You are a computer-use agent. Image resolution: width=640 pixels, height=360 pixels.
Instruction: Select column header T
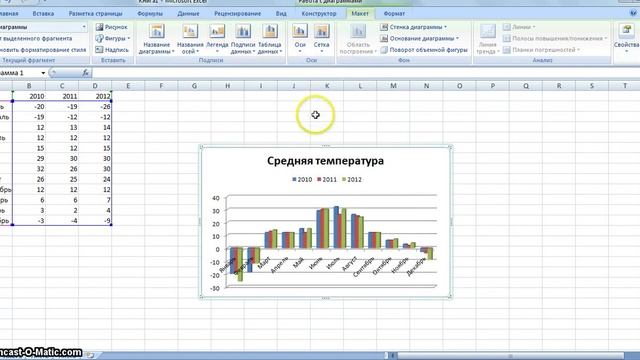(x=624, y=86)
